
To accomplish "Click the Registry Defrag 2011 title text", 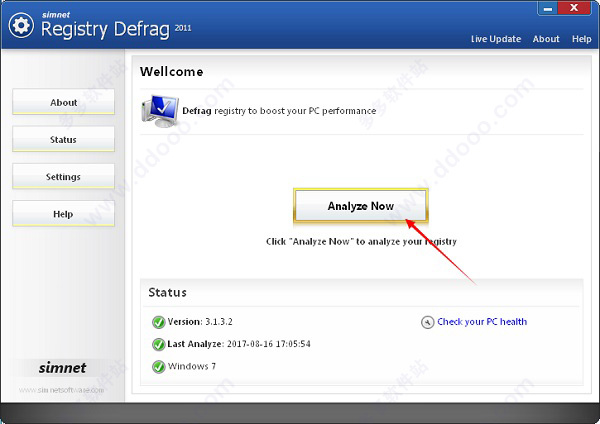I will tap(116, 29).
